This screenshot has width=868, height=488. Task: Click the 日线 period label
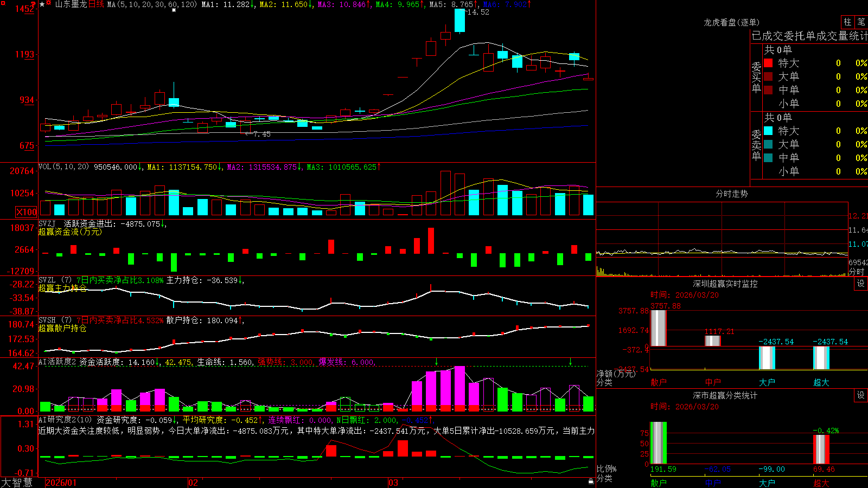coord(96,4)
